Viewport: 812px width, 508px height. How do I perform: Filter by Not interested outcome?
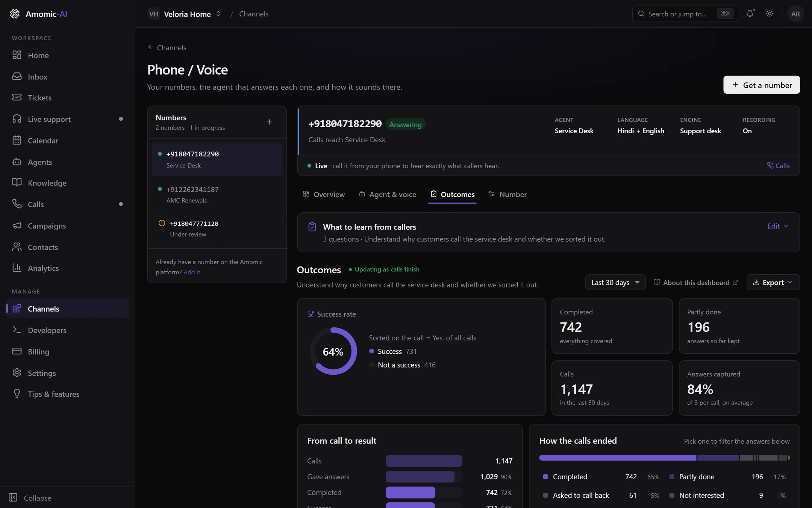(727, 495)
